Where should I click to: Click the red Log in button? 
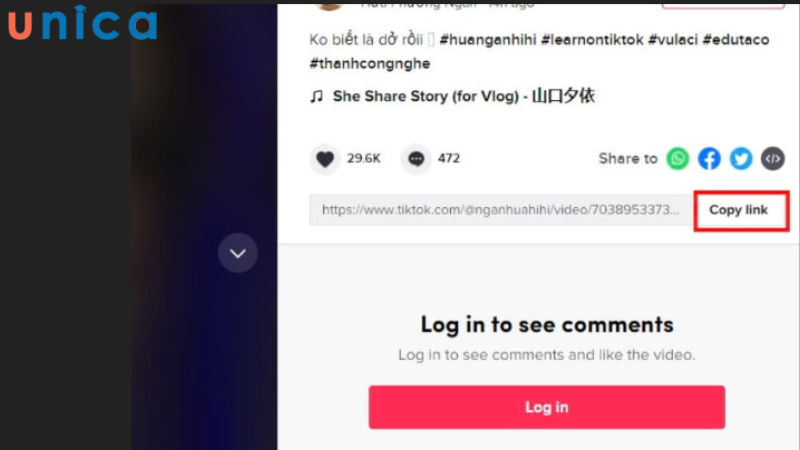click(546, 407)
